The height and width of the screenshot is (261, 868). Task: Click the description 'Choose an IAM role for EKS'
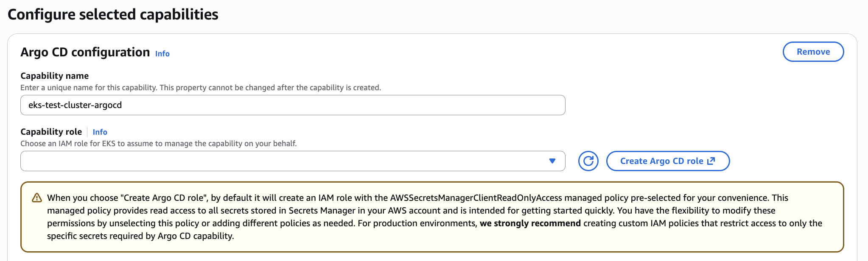point(159,144)
